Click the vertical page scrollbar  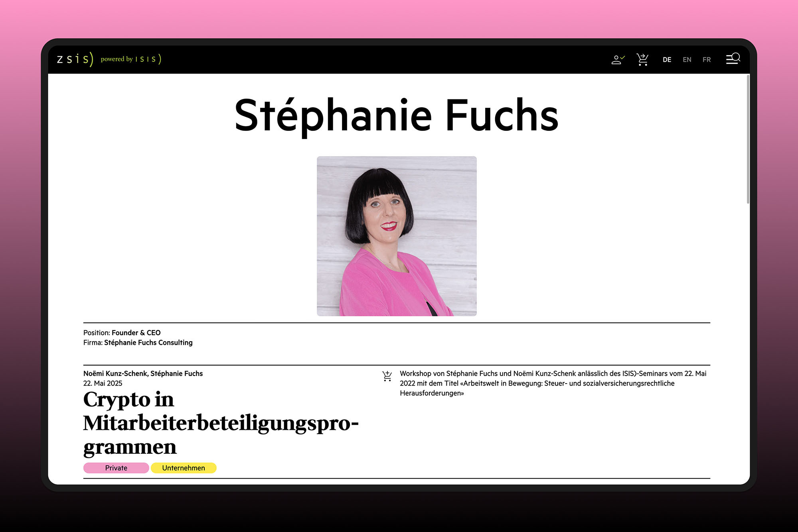pyautogui.click(x=748, y=139)
